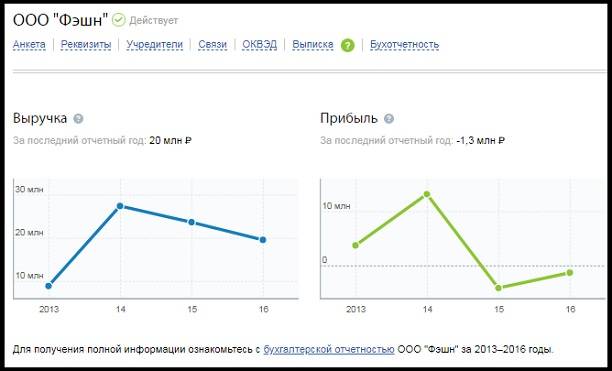Open the Выписка section link
Viewport: 612px width, 371px height.
313,44
